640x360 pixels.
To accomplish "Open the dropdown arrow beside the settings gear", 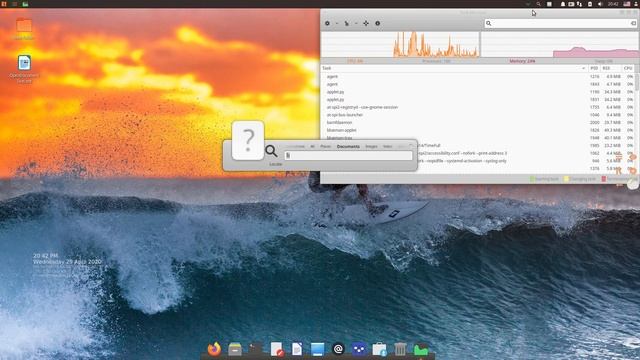I will point(337,23).
